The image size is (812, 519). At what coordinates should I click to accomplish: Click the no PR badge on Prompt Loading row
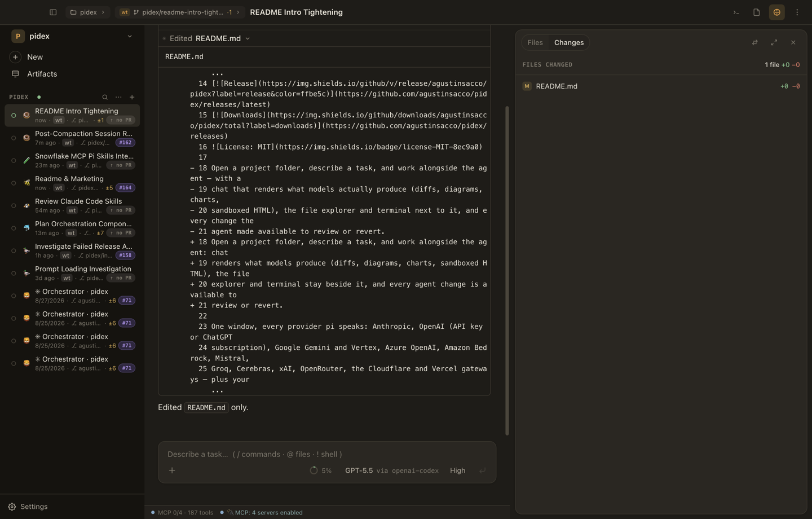(x=121, y=278)
